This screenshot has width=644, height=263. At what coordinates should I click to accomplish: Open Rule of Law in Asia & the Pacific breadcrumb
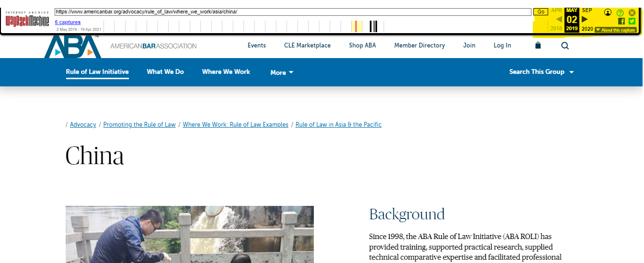point(339,124)
